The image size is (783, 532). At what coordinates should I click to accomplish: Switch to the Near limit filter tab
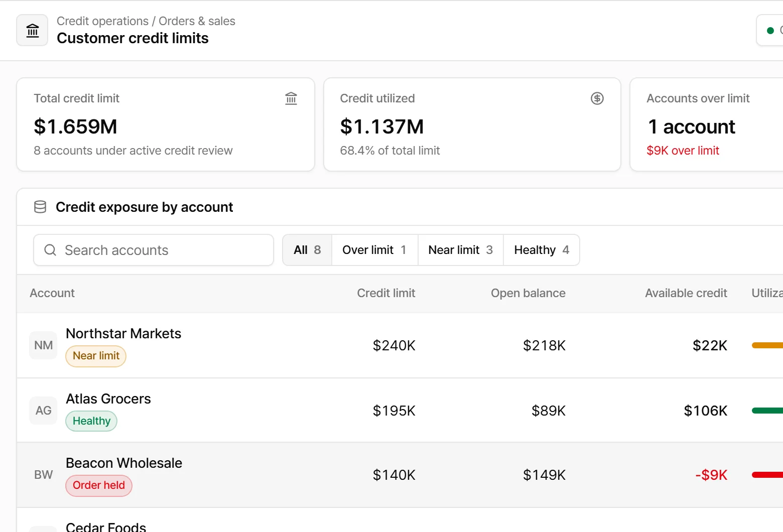pos(461,250)
